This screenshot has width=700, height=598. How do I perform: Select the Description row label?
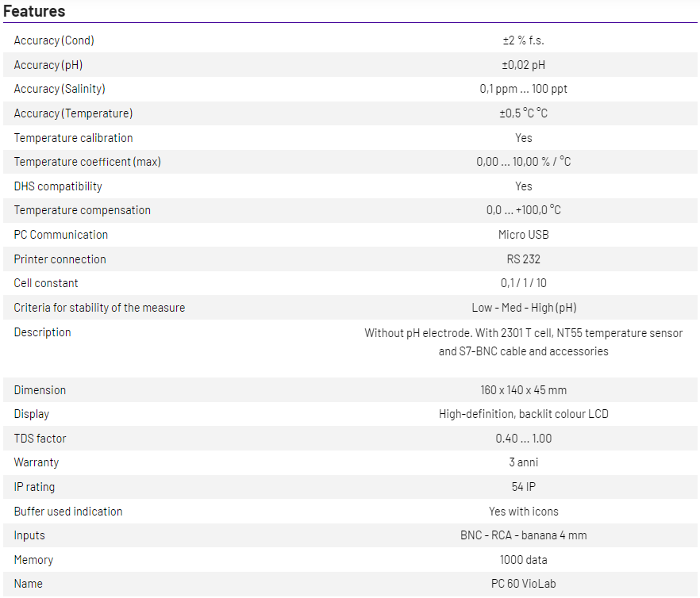pyautogui.click(x=42, y=332)
